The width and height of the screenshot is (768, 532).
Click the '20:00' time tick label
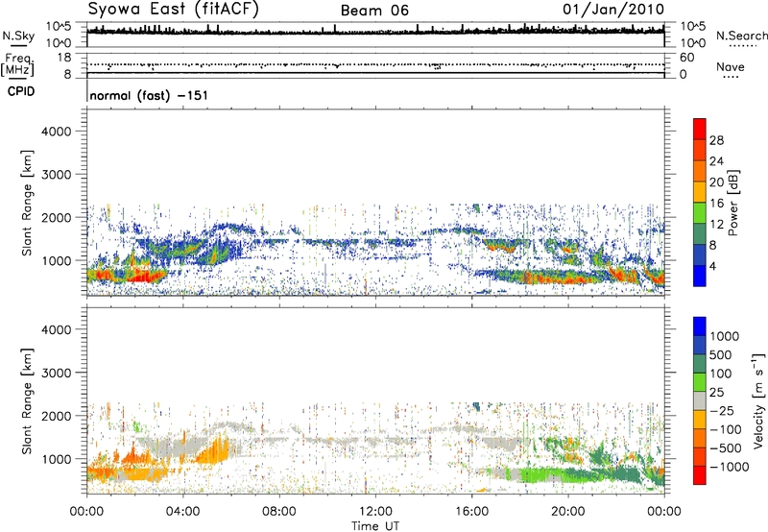coord(567,512)
